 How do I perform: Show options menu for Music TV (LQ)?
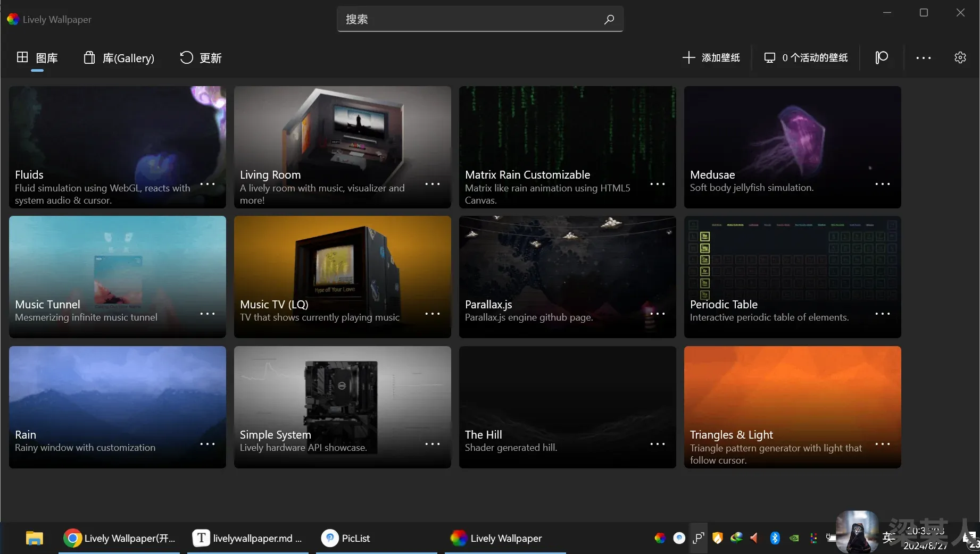coord(432,314)
